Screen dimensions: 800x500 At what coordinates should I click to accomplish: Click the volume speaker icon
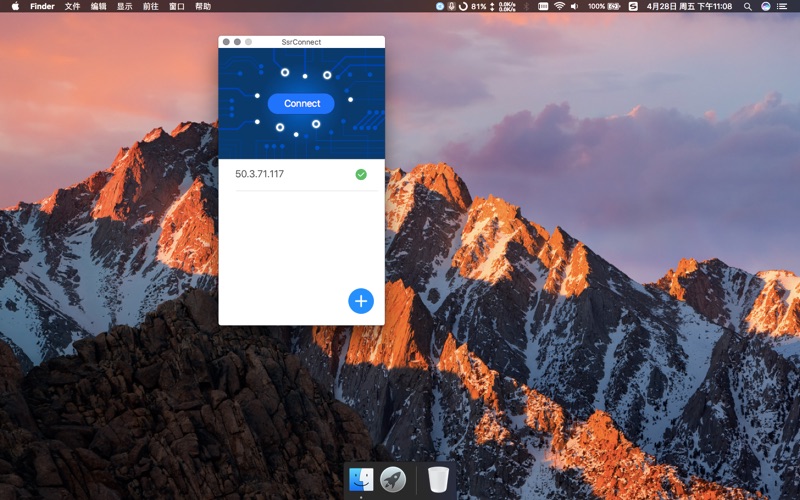(574, 6)
